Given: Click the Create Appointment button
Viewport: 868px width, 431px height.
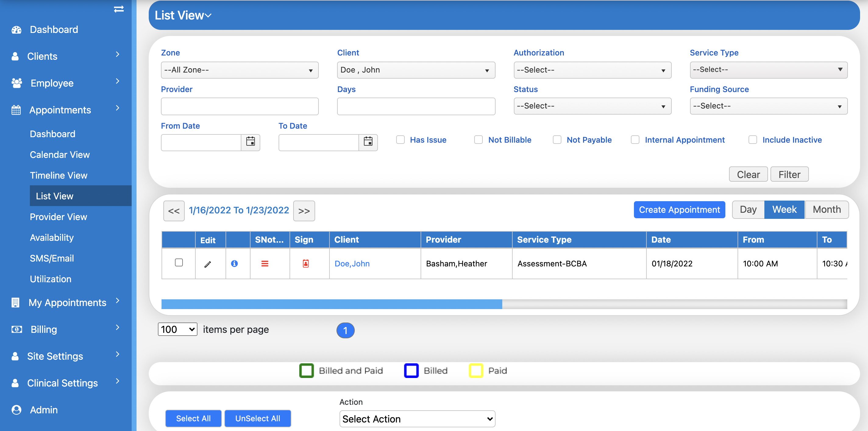Looking at the screenshot, I should (x=679, y=210).
